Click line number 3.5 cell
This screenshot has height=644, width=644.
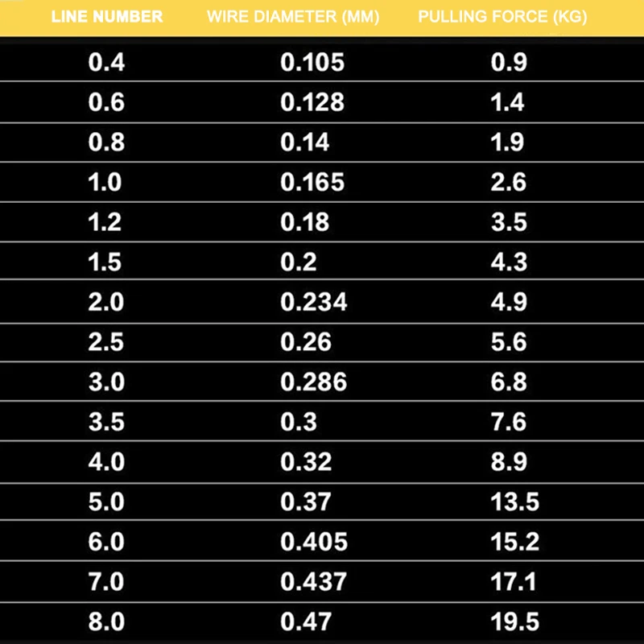coord(106,422)
